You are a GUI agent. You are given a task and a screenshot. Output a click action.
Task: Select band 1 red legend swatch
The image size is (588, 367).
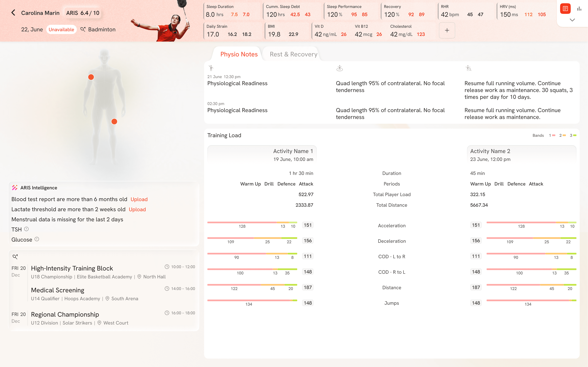(x=554, y=135)
